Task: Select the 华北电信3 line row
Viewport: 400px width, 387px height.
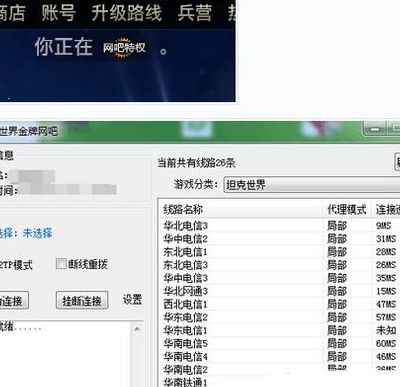Action: coord(280,226)
